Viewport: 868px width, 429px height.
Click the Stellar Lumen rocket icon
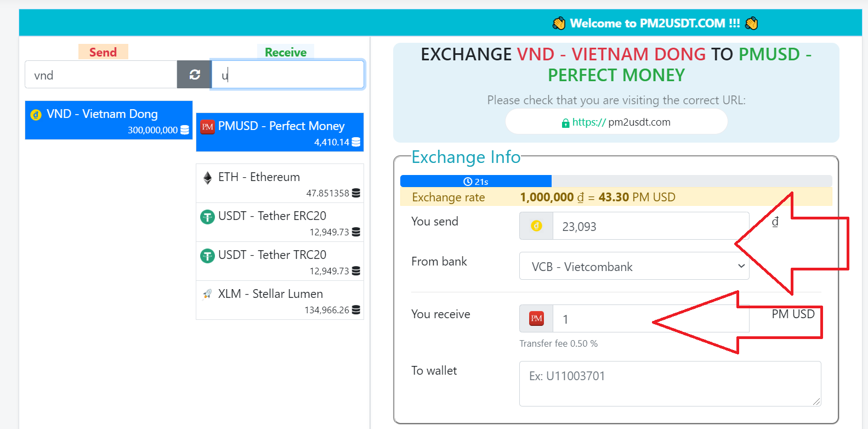pos(207,295)
